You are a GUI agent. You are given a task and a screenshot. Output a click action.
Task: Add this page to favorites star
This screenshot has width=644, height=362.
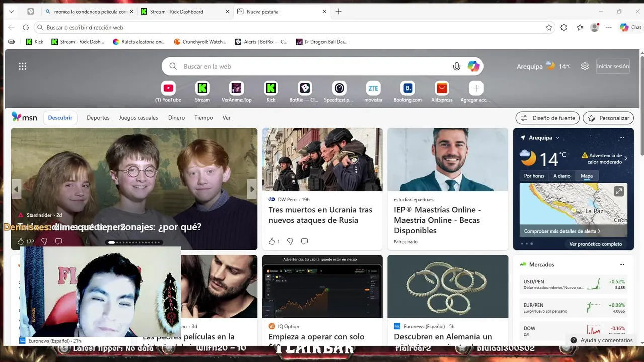[549, 27]
